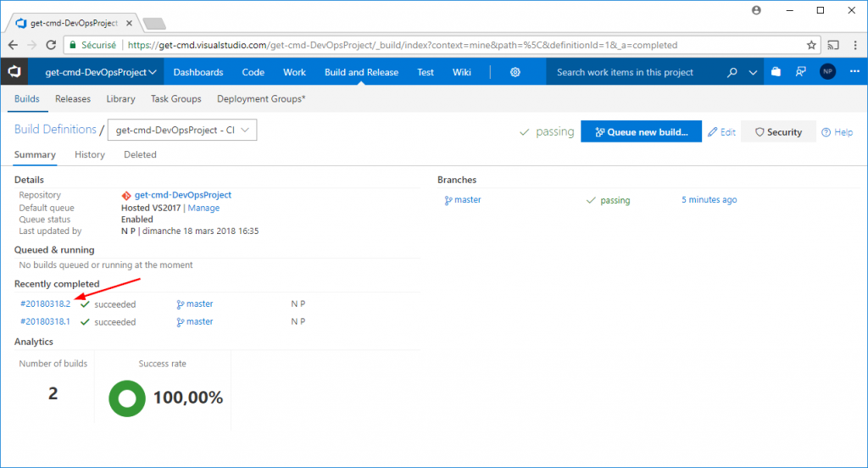Open Chrome user account icon
Image resolution: width=868 pixels, height=468 pixels.
(x=756, y=10)
